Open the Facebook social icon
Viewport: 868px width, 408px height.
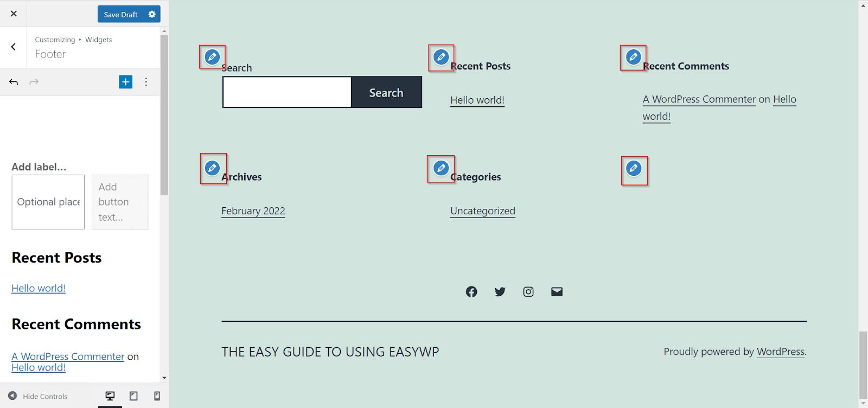(x=471, y=292)
